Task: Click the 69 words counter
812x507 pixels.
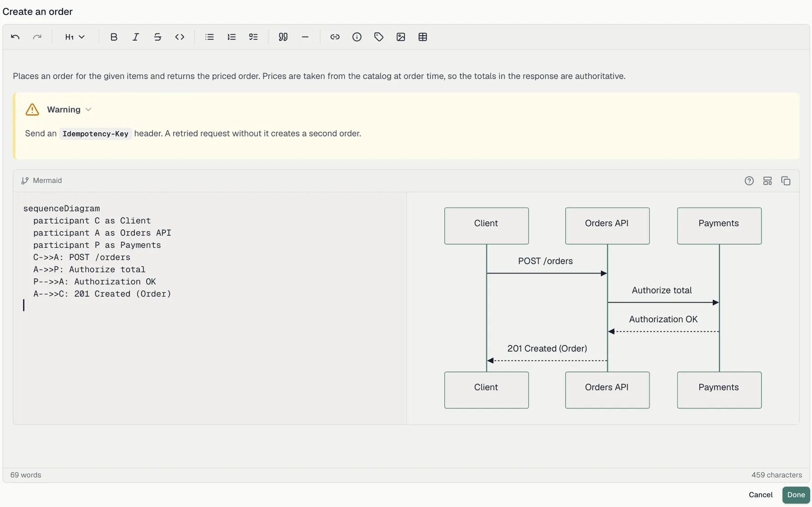Action: [26, 475]
